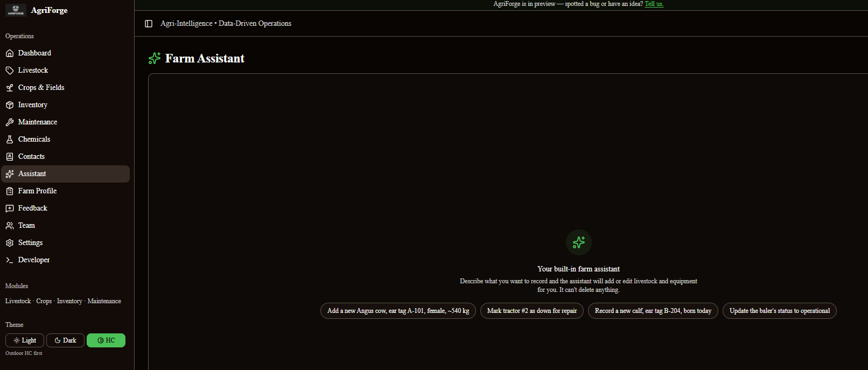Screen dimensions: 868x370
Task: Choose 'Mark tractor #2 as down' suggestion
Action: coord(532,311)
